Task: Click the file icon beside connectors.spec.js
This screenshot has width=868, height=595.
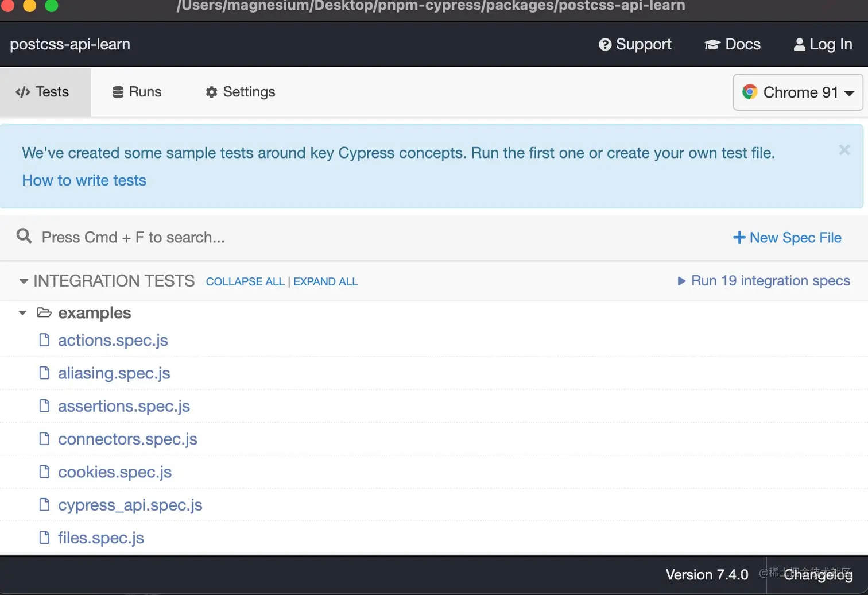Action: tap(44, 439)
